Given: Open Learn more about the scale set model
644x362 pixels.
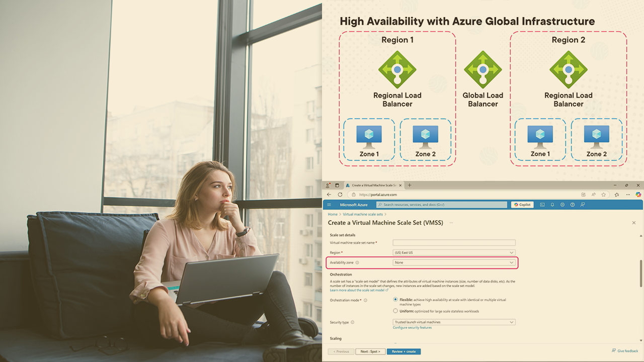Looking at the screenshot, I should (358, 290).
